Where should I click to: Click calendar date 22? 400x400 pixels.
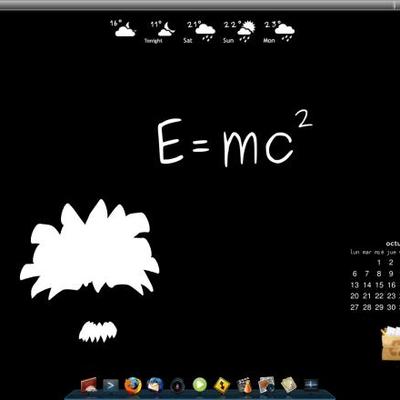[379, 296]
